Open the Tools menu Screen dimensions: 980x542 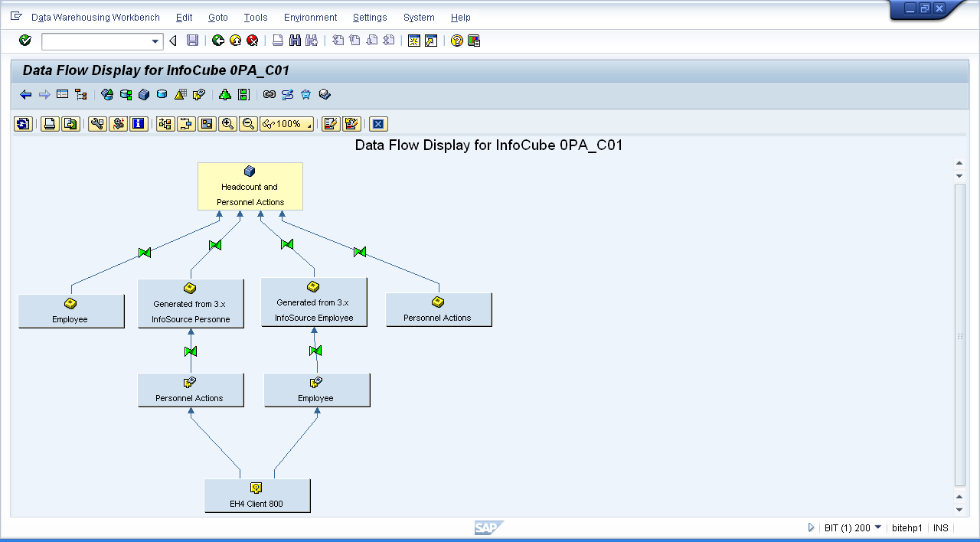click(x=256, y=18)
